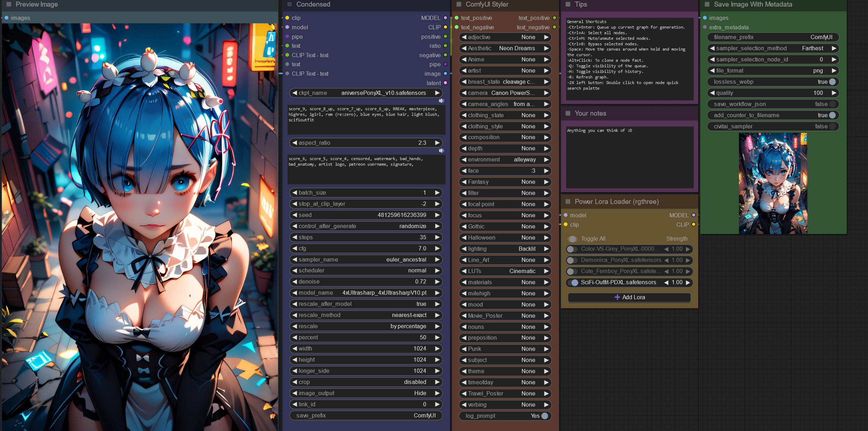The height and width of the screenshot is (431, 868).
Task: Click speaker icon below aspect_ratio field
Action: pyautogui.click(x=441, y=151)
